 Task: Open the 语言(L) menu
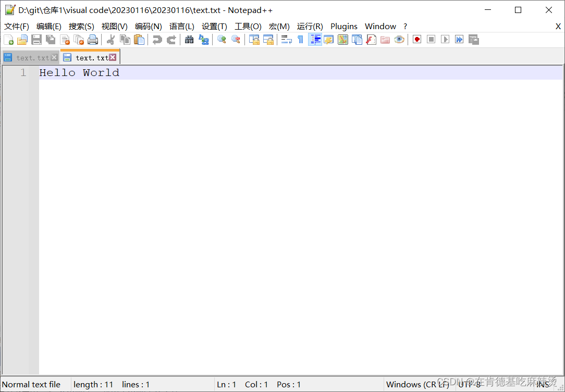182,26
